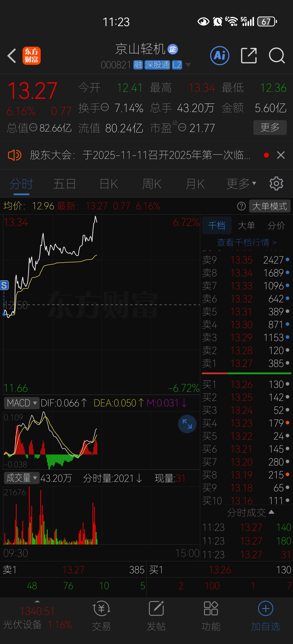Tap the share export icon
Viewport: 293px width, 644px height.
tap(249, 56)
